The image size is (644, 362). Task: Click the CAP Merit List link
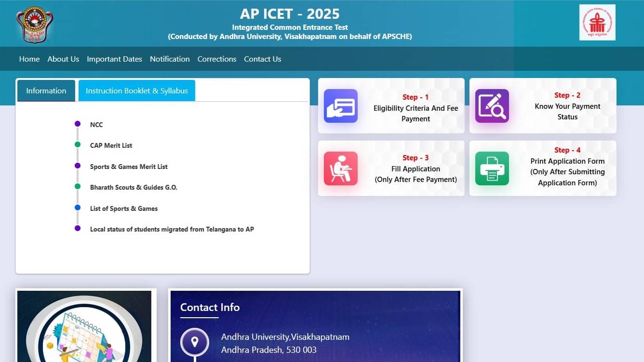tap(110, 145)
